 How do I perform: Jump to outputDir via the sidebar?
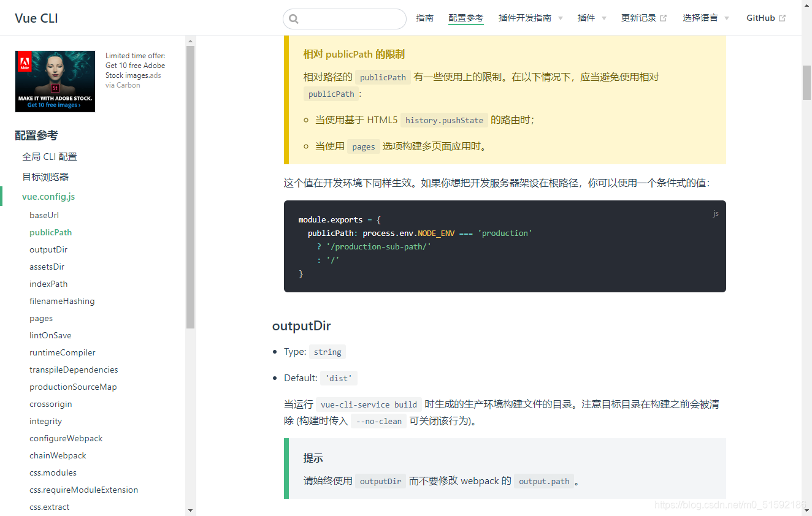(48, 249)
